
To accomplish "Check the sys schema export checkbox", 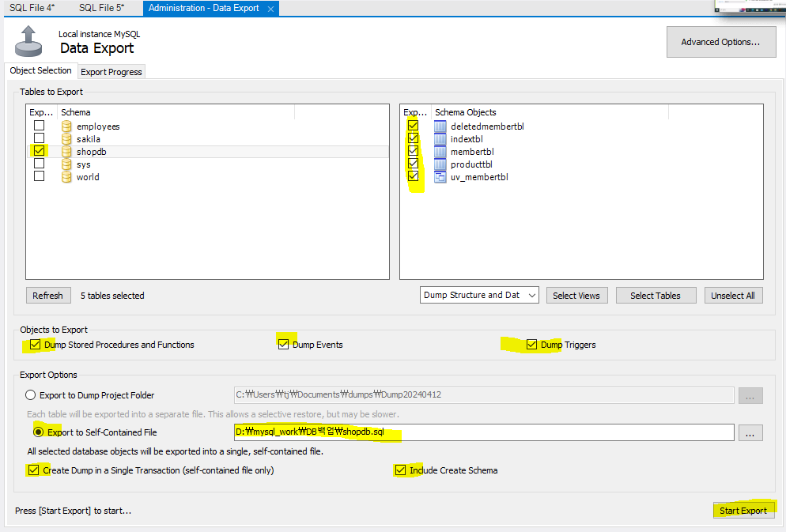I will 39,164.
